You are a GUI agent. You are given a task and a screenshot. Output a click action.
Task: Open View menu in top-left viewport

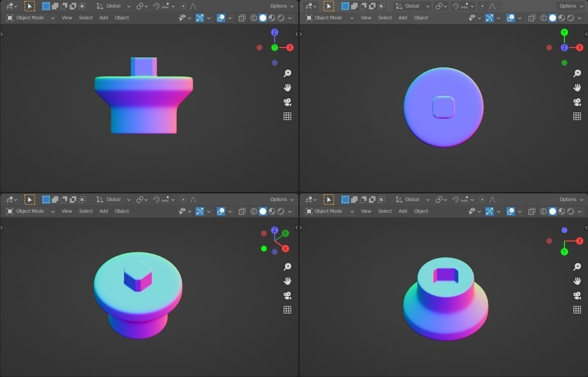click(67, 18)
